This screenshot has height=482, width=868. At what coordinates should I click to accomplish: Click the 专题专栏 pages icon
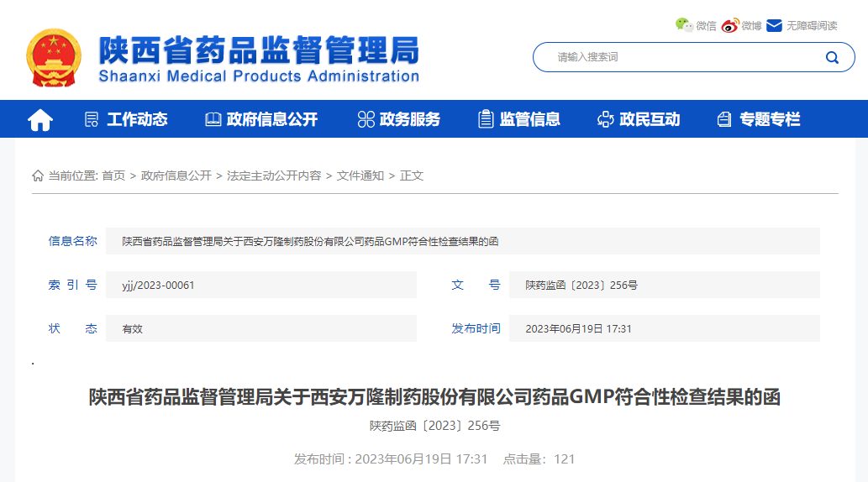tap(724, 119)
